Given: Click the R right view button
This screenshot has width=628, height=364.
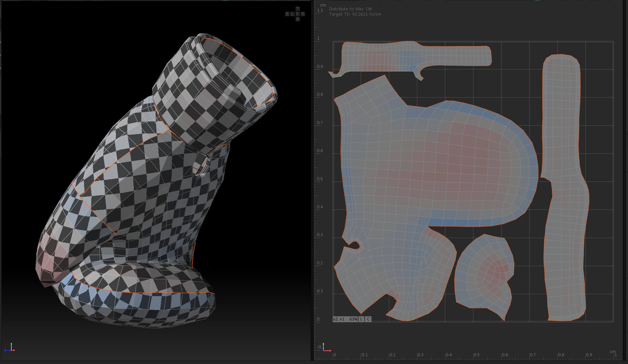Looking at the screenshot, I should click(x=303, y=14).
